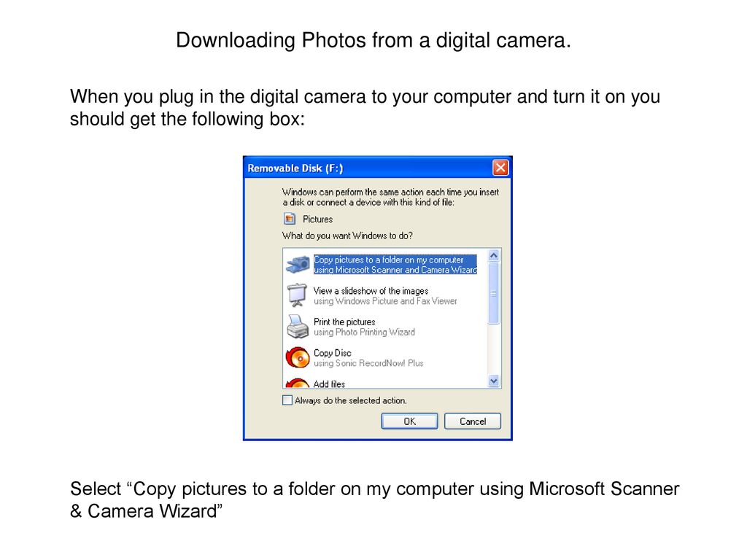Click the Add files disc icon
The image size is (747, 560).
[298, 383]
